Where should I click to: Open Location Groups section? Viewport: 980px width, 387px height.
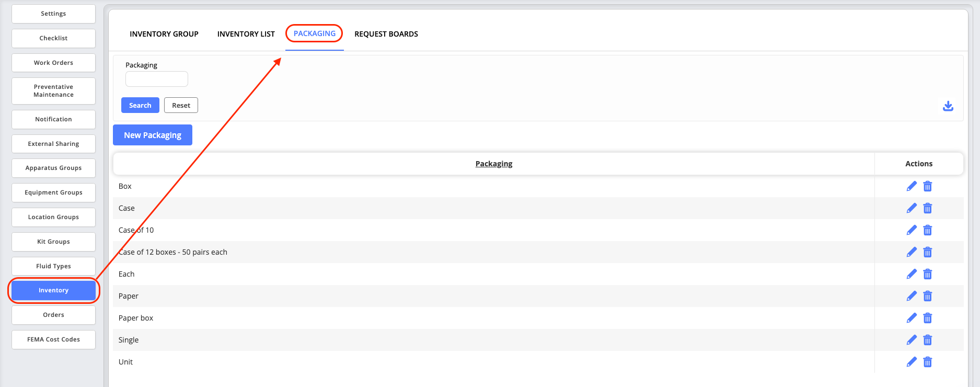(x=53, y=217)
